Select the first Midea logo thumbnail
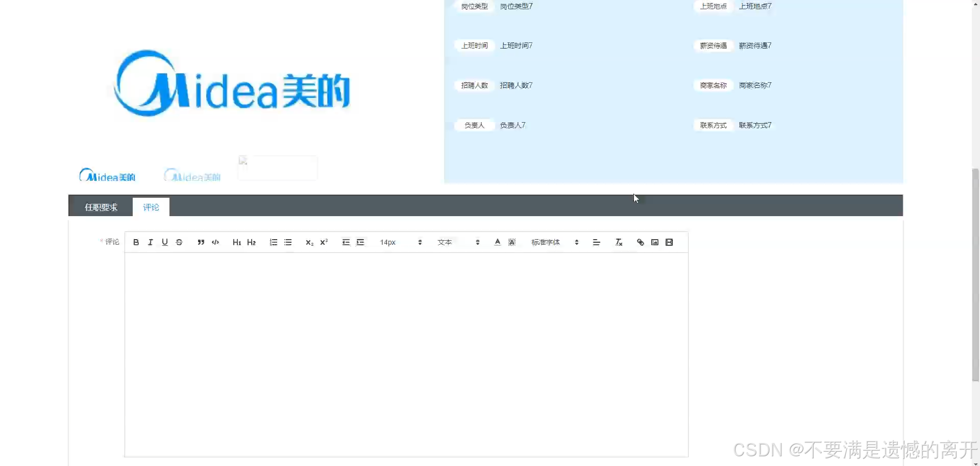 click(x=108, y=175)
